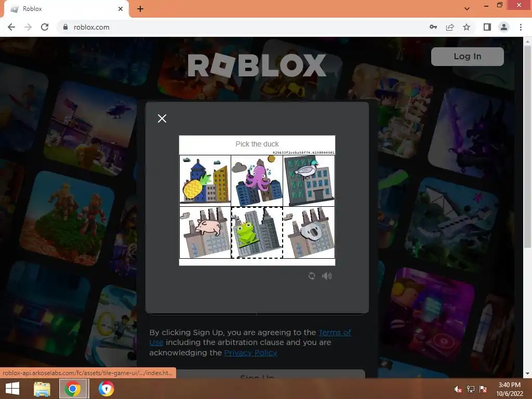Open the Chrome three-dot menu
The height and width of the screenshot is (399, 532).
pyautogui.click(x=521, y=27)
